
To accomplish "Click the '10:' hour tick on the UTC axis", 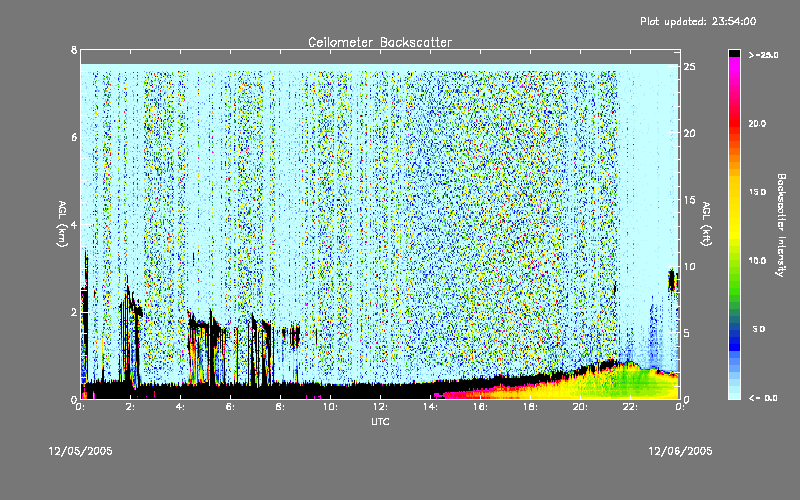I will click(330, 407).
